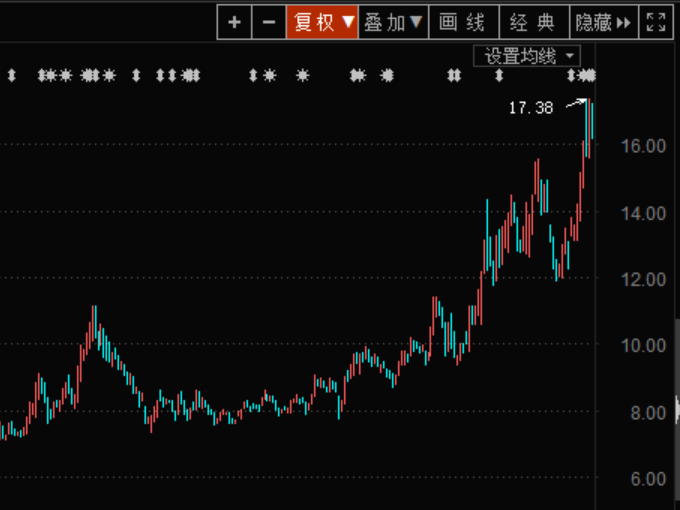Select the 画线 drawing tools item
Screen dimensions: 680x510
tap(463, 22)
